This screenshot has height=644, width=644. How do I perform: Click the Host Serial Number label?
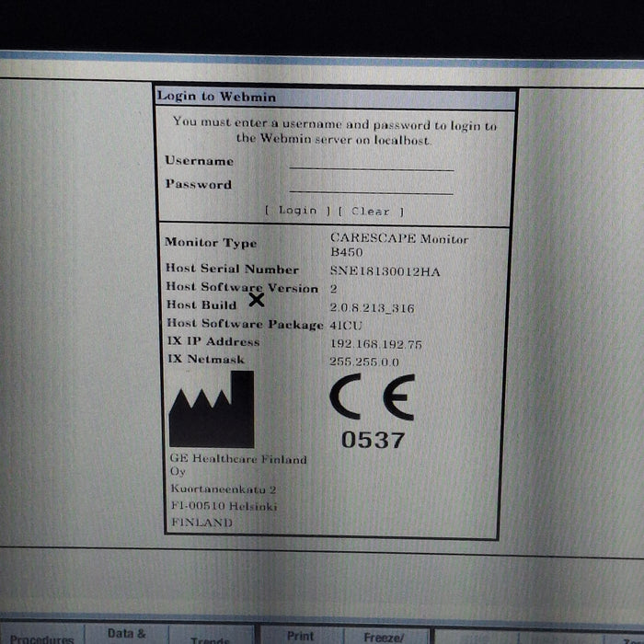tap(232, 269)
